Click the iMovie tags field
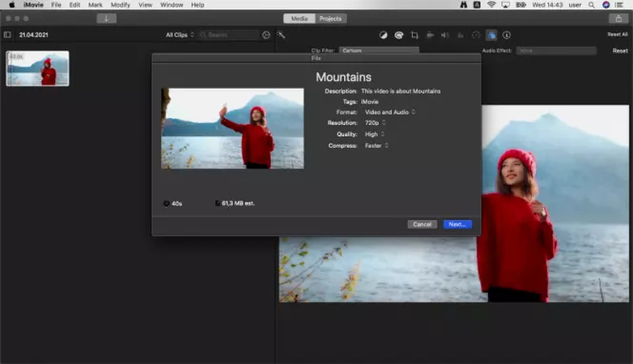Viewport: 633px width, 364px height. point(370,102)
